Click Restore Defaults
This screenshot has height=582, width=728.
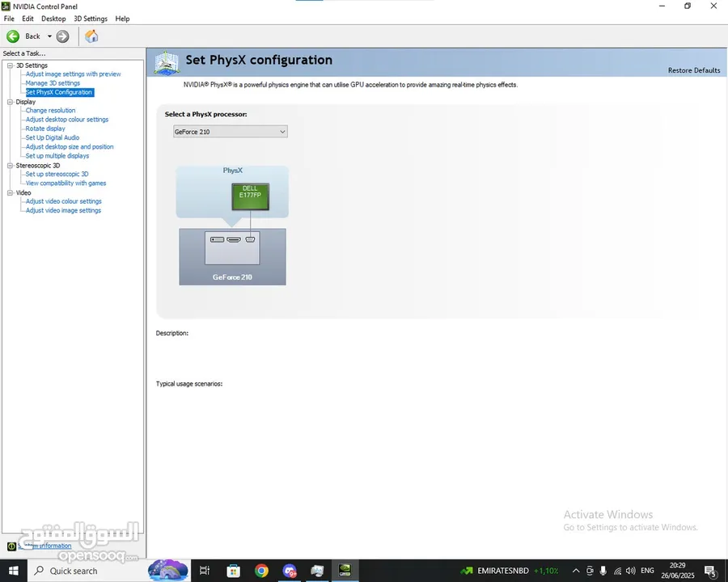tap(694, 70)
